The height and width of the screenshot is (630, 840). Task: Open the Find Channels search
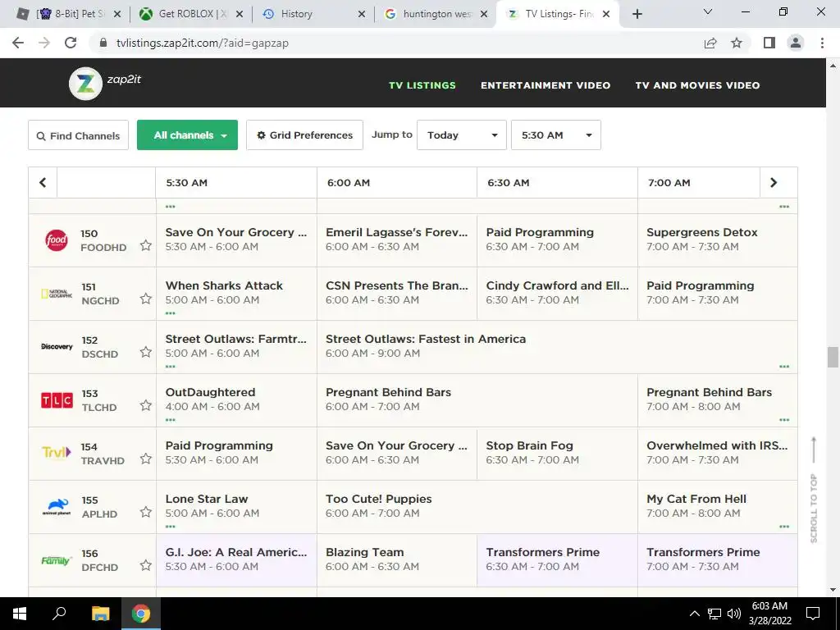pyautogui.click(x=78, y=135)
